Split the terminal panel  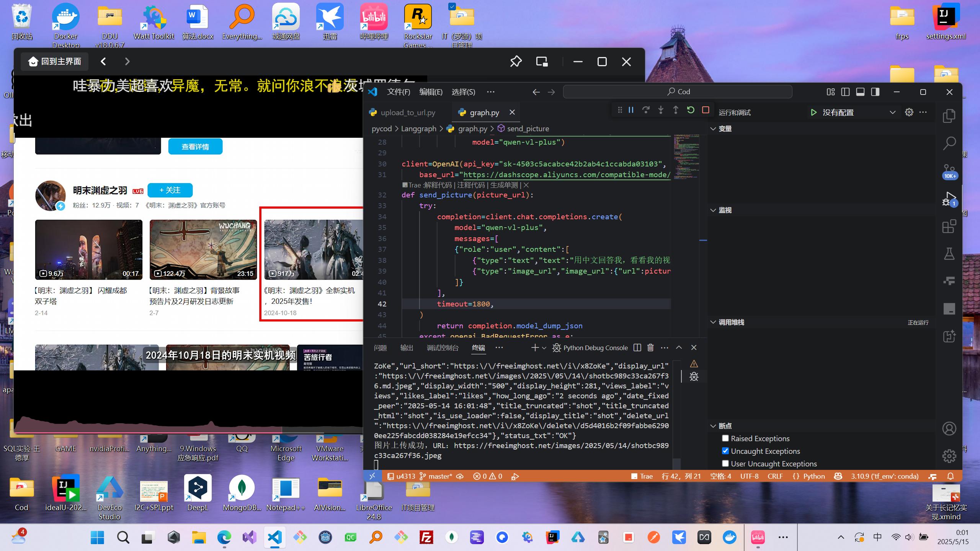point(637,347)
